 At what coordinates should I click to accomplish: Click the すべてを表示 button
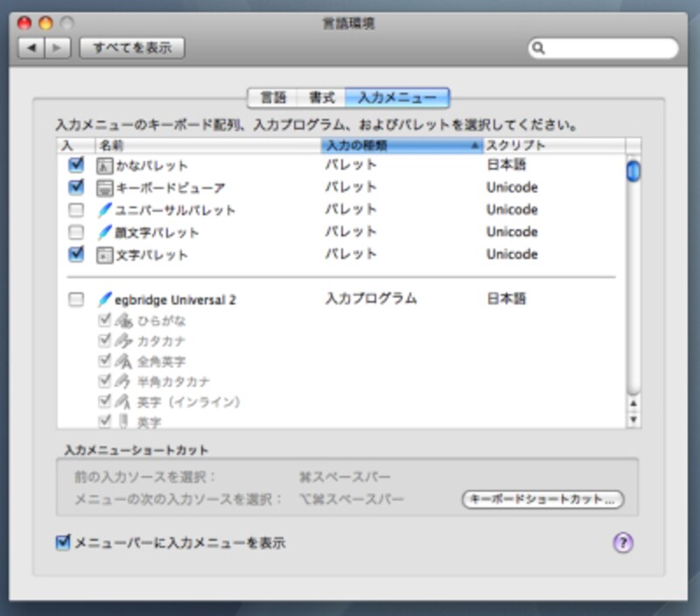(132, 47)
